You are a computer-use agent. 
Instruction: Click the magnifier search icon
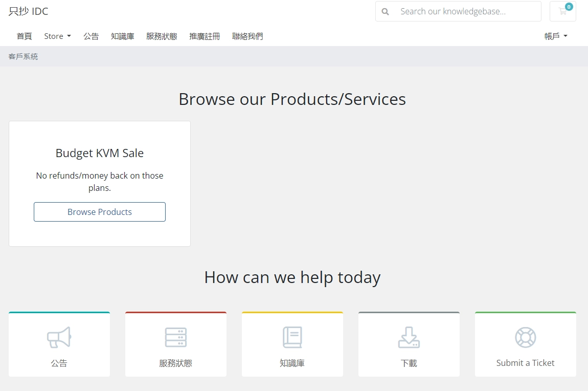pos(386,11)
